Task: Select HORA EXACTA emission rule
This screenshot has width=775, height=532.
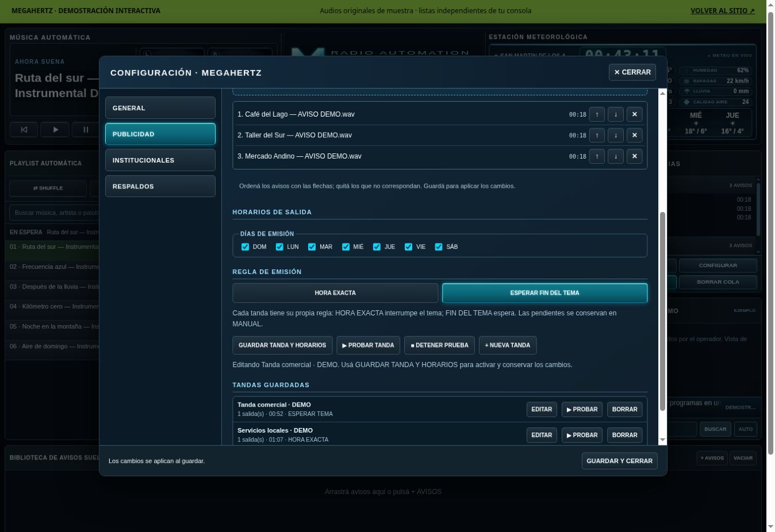Action: click(335, 293)
